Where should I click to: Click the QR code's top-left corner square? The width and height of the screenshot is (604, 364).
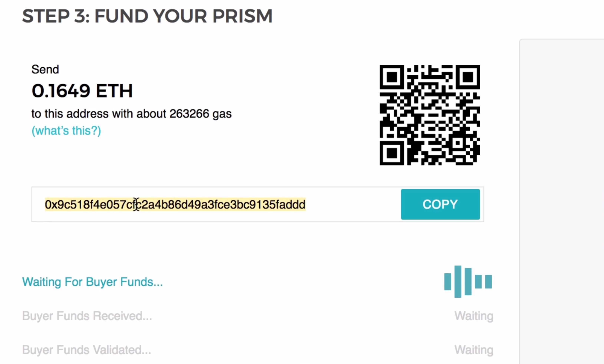click(x=392, y=77)
